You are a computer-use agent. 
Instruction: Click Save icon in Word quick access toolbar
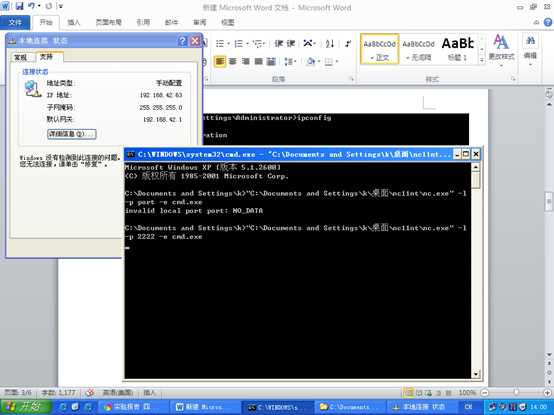[19, 6]
